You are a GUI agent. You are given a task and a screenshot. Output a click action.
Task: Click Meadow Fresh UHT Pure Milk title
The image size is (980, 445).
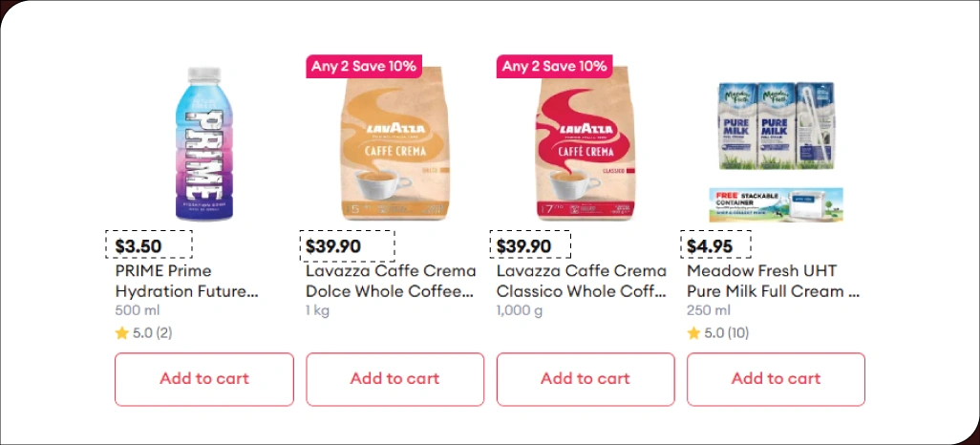(x=772, y=281)
